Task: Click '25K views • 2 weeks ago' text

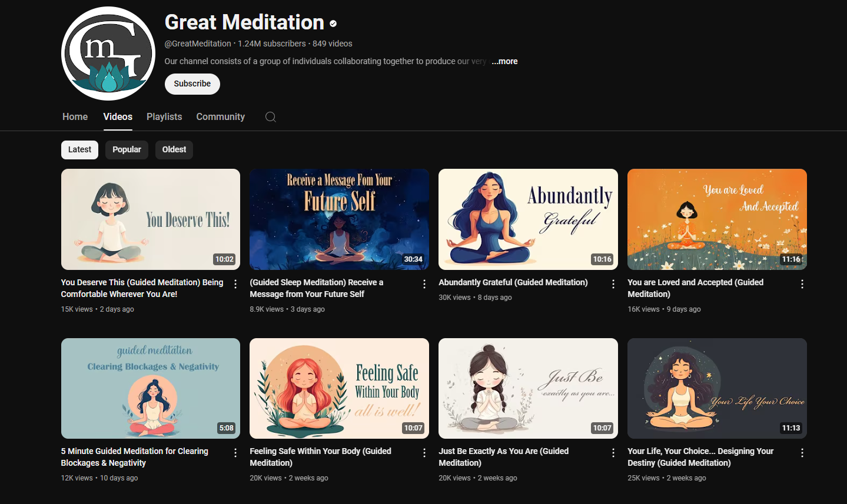Action: pos(667,478)
